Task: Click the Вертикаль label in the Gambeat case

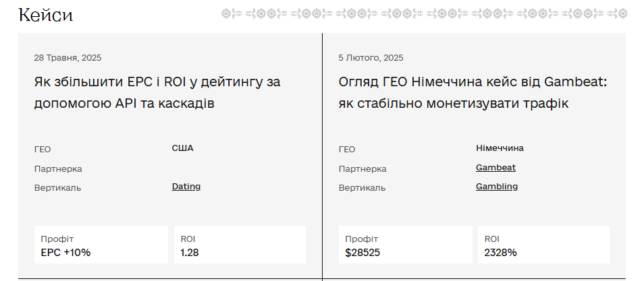Action: point(362,188)
